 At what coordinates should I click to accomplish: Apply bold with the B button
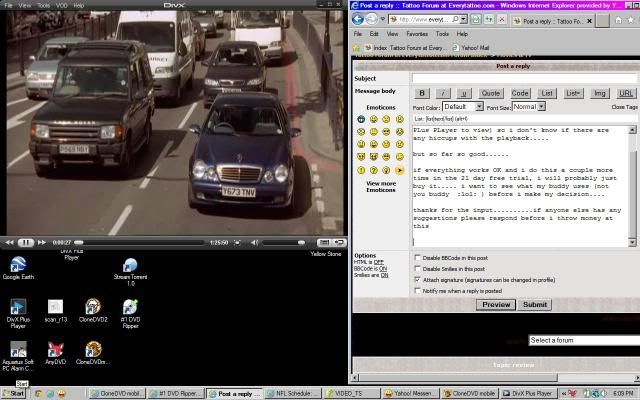[x=422, y=93]
